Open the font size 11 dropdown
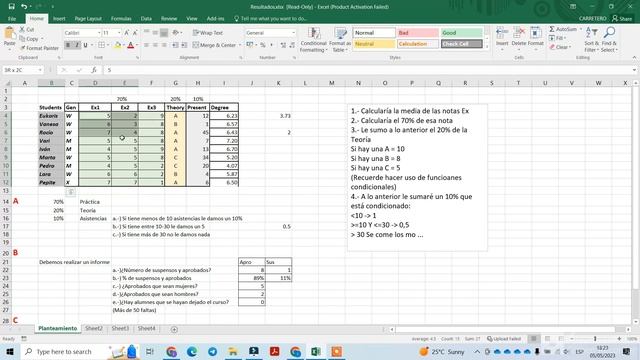 [x=119, y=33]
